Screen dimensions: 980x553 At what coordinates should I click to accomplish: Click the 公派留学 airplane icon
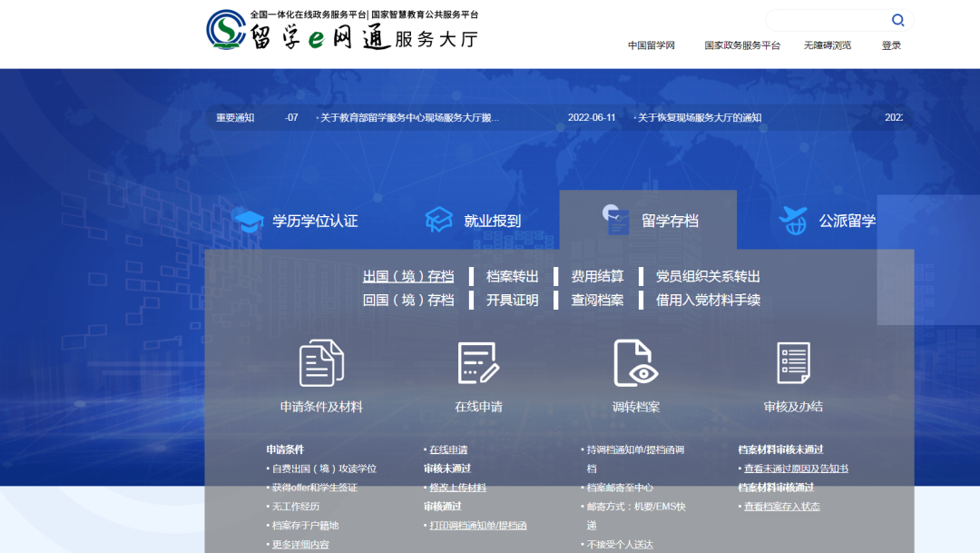pyautogui.click(x=792, y=221)
